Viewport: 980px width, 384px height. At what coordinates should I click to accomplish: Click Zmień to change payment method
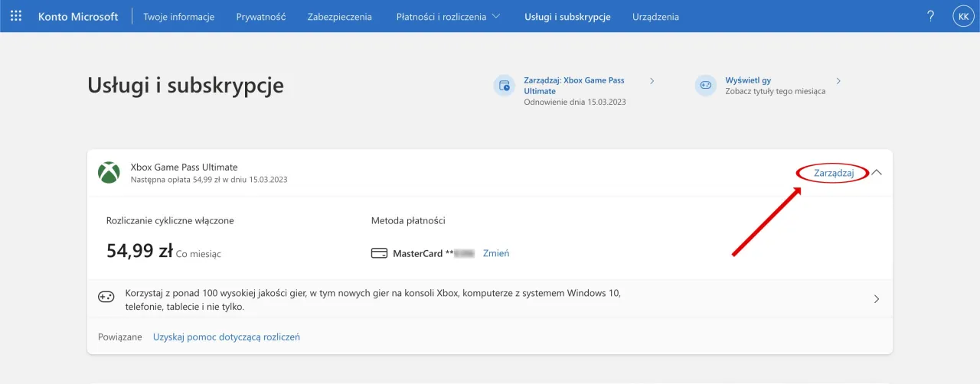point(496,253)
